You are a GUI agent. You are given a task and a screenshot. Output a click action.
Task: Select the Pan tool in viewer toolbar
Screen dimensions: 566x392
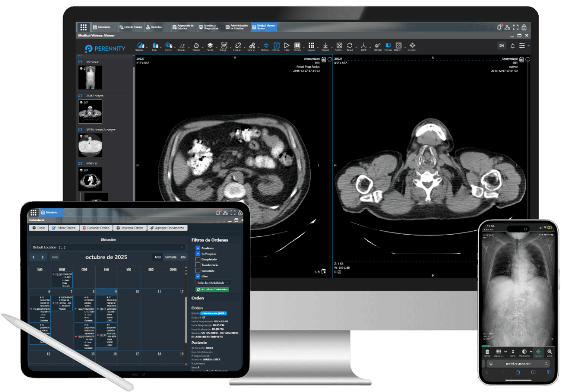pos(155,45)
